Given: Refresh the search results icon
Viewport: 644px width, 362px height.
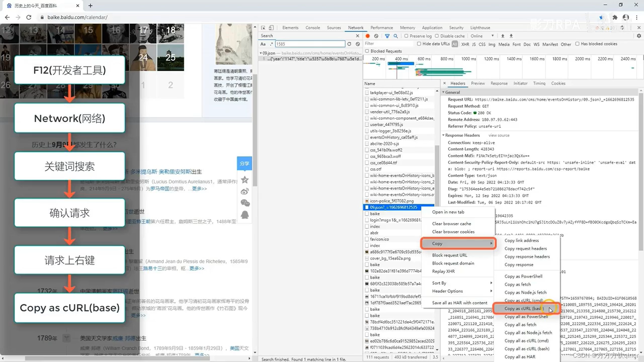Looking at the screenshot, I should tap(350, 44).
